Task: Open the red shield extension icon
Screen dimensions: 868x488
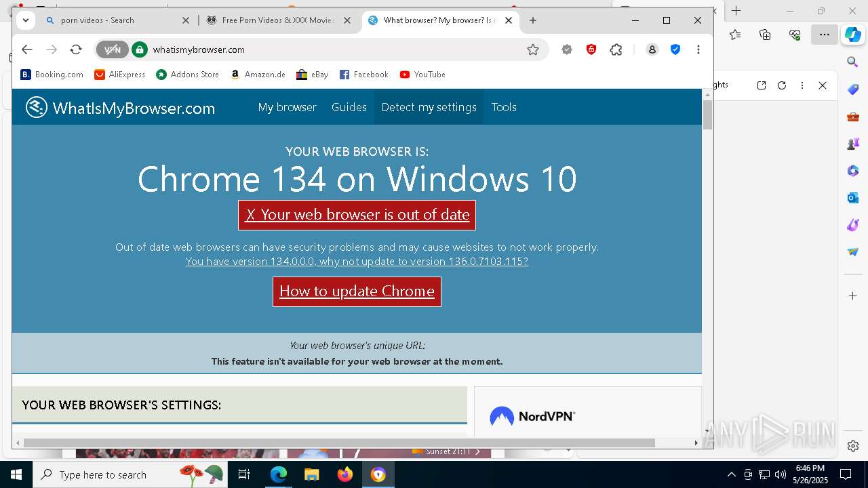Action: pos(591,49)
